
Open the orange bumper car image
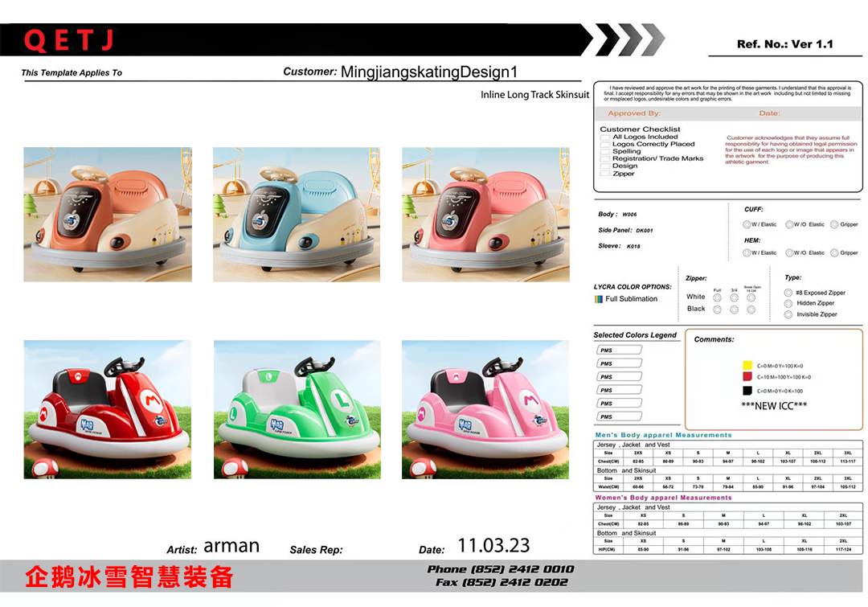tap(108, 215)
